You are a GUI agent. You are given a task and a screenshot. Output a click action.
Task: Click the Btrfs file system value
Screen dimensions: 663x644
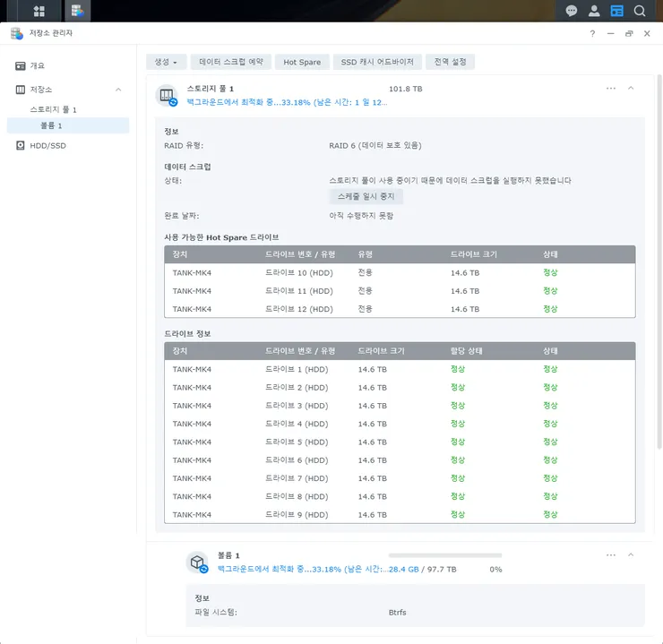pyautogui.click(x=398, y=613)
